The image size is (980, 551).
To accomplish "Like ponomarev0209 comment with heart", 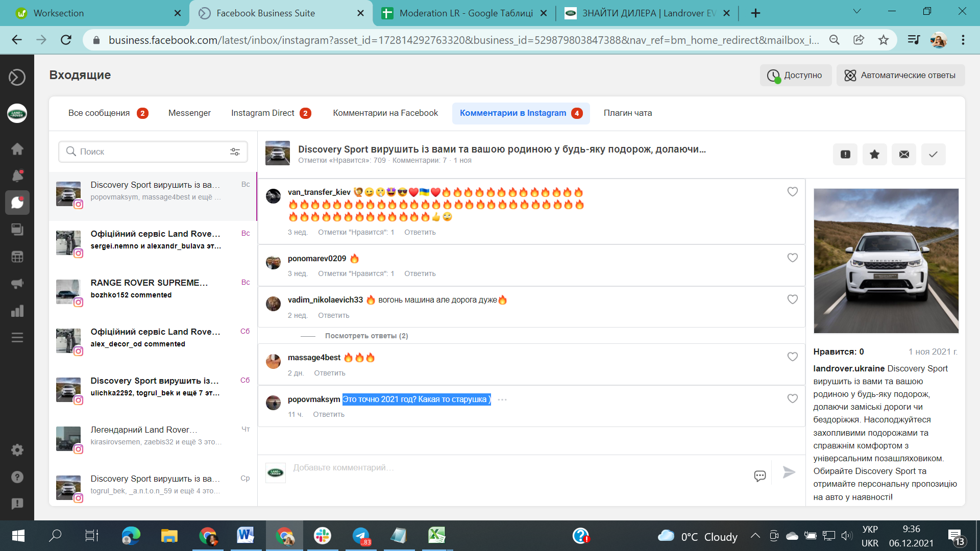I will [x=792, y=258].
